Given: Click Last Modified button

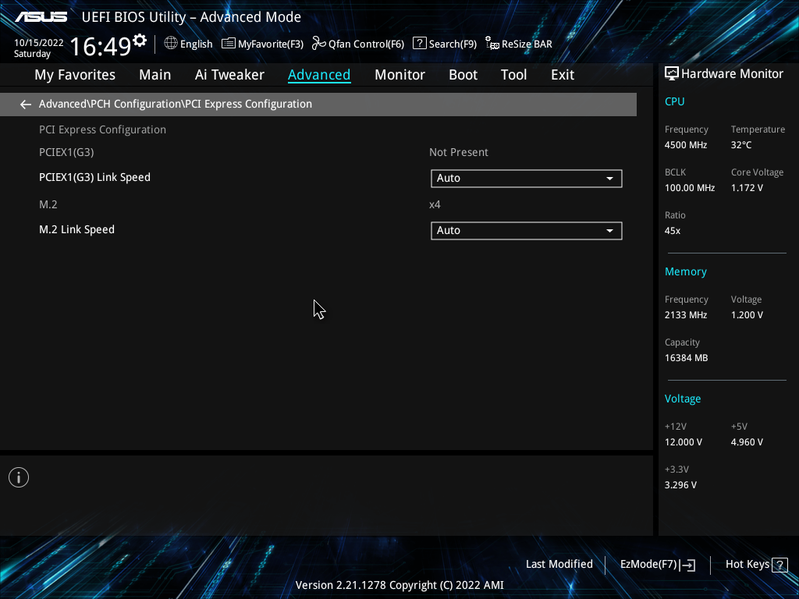Looking at the screenshot, I should pyautogui.click(x=559, y=564).
